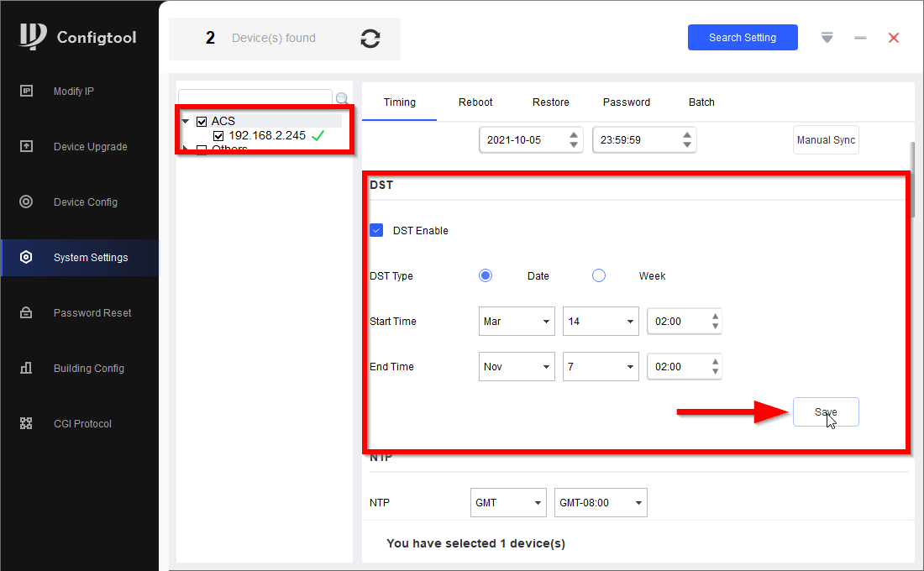This screenshot has width=924, height=571.
Task: Open the Password tab
Action: 627,102
